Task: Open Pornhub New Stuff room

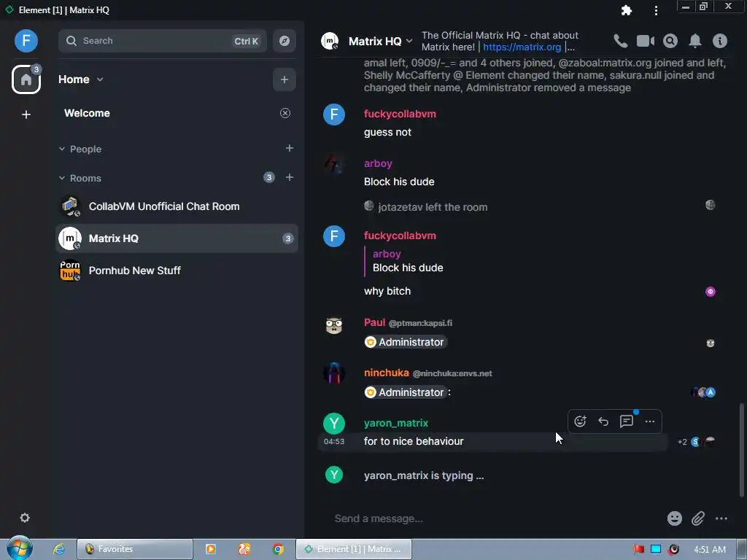Action: tap(177, 271)
